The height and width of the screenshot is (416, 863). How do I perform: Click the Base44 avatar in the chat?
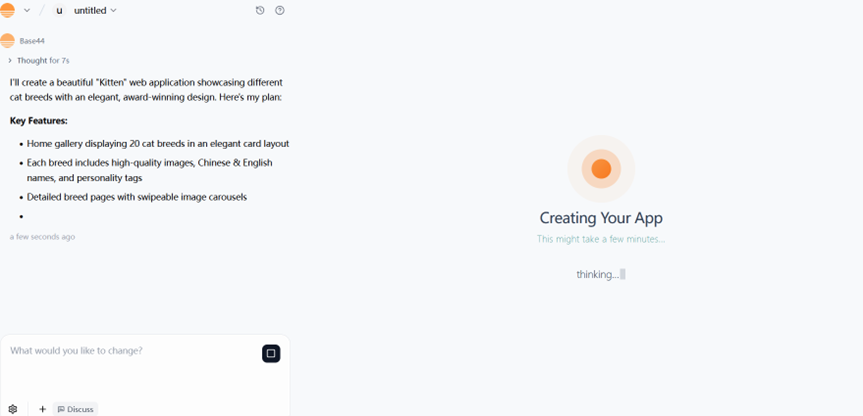pos(8,41)
